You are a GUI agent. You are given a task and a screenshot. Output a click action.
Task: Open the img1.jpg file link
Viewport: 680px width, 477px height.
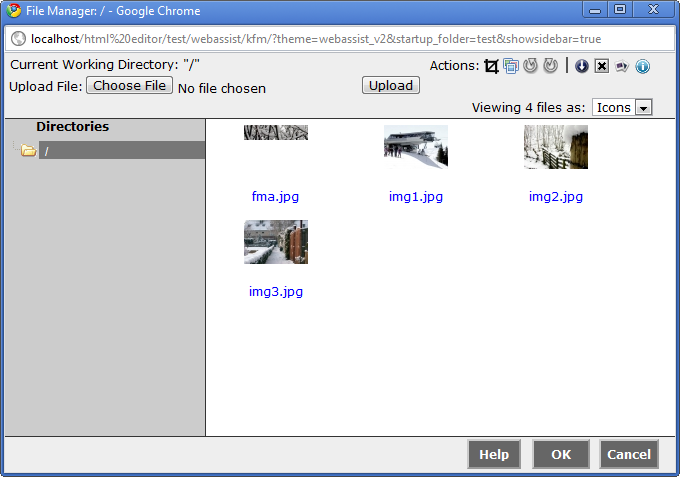[x=416, y=196]
